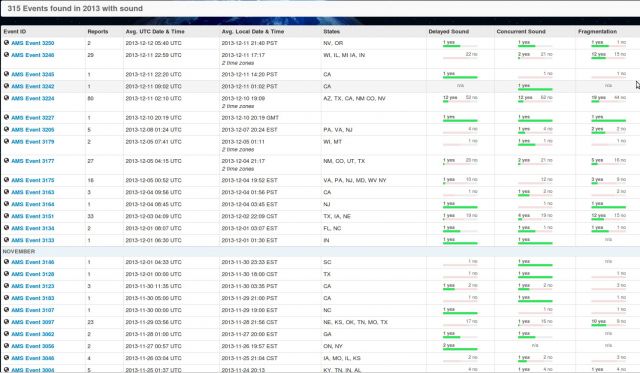
Task: Click Avg. UTC Date & Time header
Action: [x=155, y=31]
